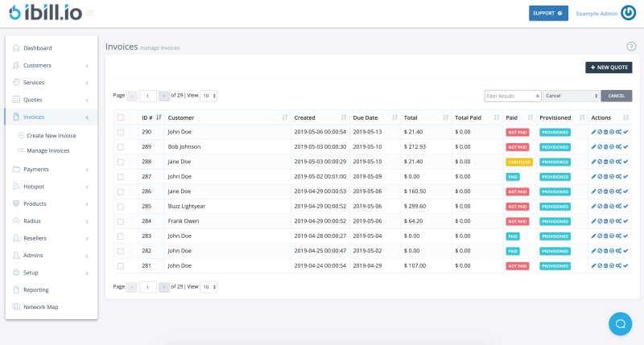This screenshot has width=644, height=345.
Task: Select Manage Invoices submenu item
Action: pos(48,150)
